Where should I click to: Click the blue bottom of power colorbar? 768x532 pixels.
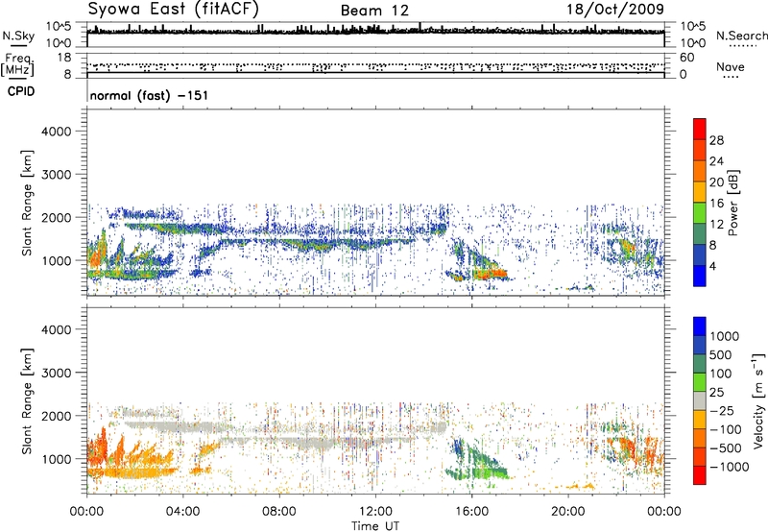[x=700, y=276]
